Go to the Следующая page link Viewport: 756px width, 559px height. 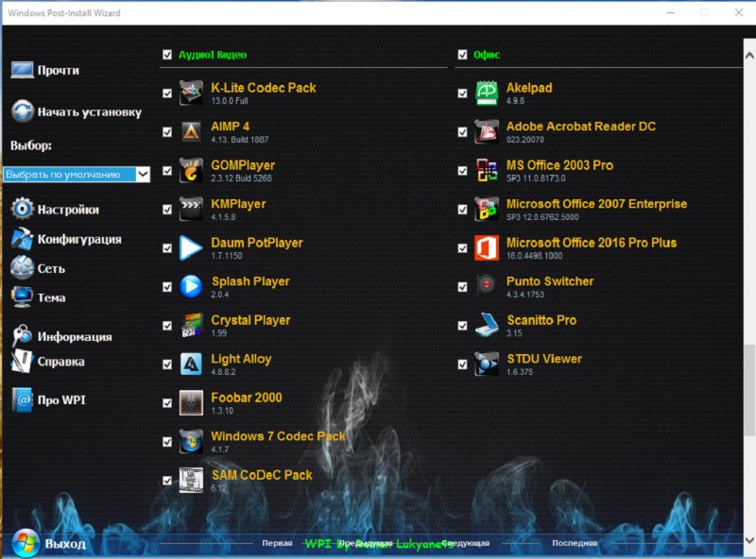[x=466, y=543]
